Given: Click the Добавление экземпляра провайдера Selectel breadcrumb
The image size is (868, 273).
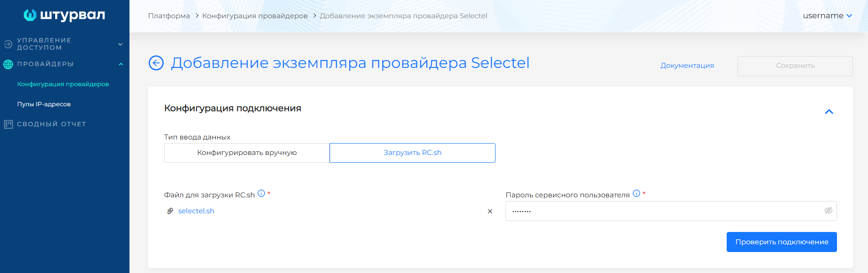Looking at the screenshot, I should [403, 16].
